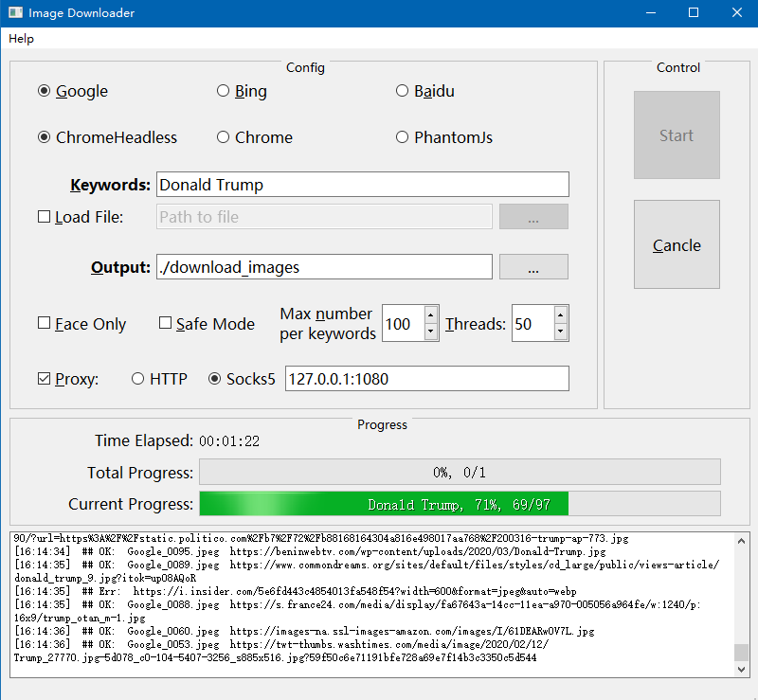Increase the Threads count
The image size is (758, 700).
point(560,315)
